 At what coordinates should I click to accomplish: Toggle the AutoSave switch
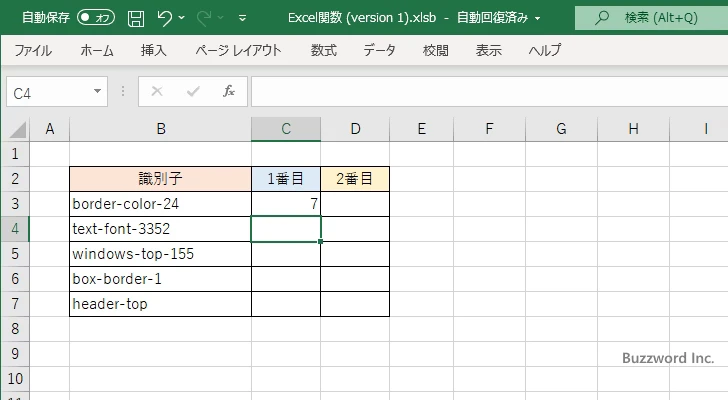pos(96,18)
